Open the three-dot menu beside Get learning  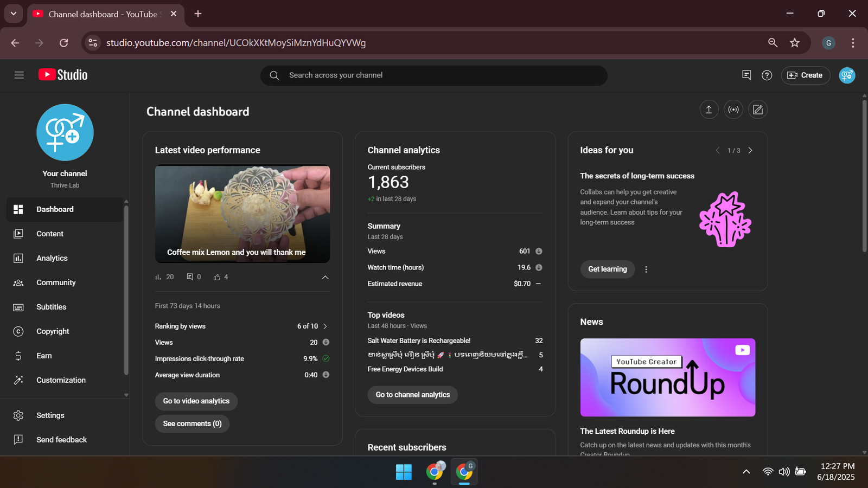pos(646,269)
